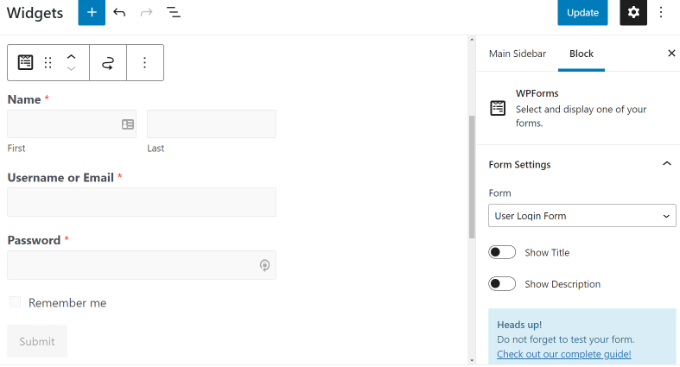This screenshot has height=367, width=680.
Task: Click the WPForms icon in sidebar panel
Action: pyautogui.click(x=498, y=108)
